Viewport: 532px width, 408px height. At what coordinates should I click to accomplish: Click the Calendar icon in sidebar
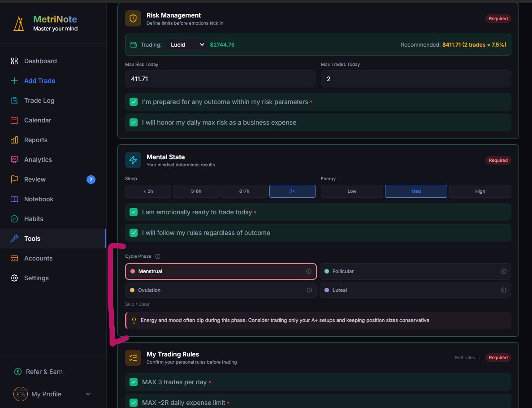[14, 120]
